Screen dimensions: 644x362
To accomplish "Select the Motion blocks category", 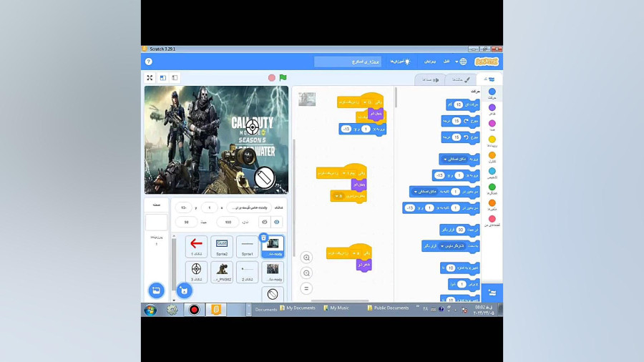I will click(x=492, y=94).
